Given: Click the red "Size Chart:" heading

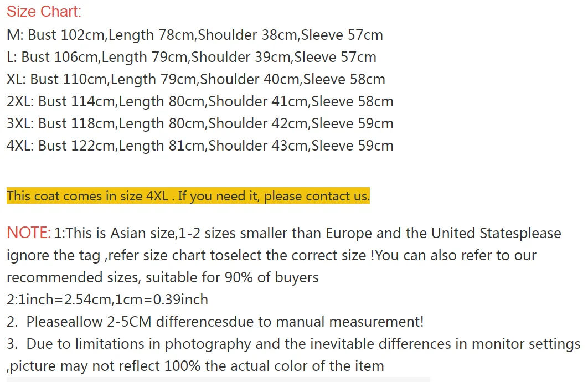Looking at the screenshot, I should click(44, 12).
